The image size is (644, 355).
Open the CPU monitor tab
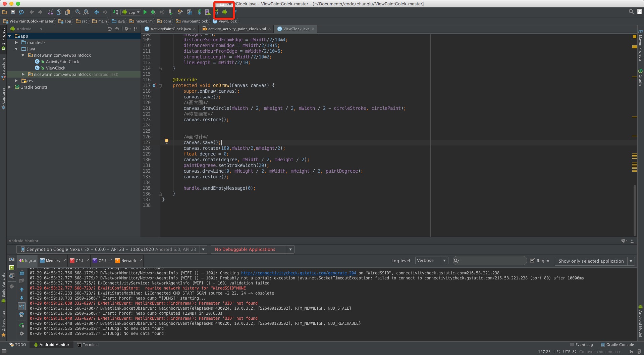[x=79, y=261]
